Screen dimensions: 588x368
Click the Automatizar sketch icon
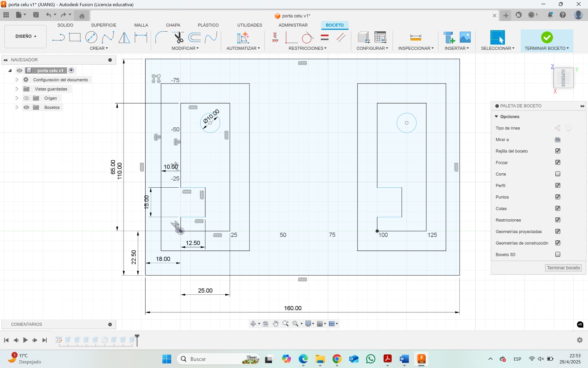243,38
